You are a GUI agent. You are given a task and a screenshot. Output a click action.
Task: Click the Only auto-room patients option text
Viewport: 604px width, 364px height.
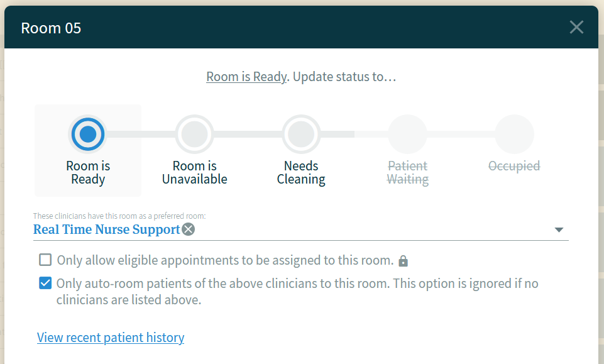click(297, 292)
